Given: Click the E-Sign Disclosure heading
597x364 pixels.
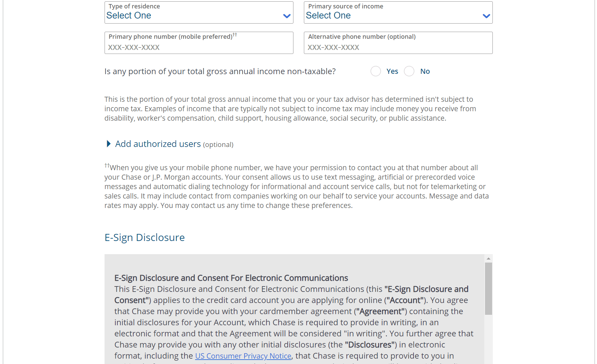Looking at the screenshot, I should click(x=144, y=238).
